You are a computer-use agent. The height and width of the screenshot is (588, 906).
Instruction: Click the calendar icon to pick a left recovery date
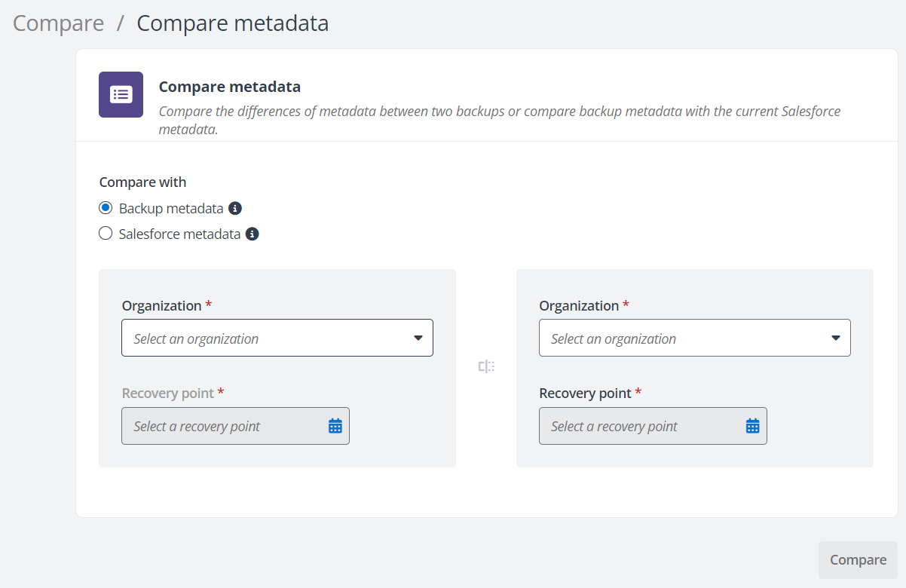[334, 425]
